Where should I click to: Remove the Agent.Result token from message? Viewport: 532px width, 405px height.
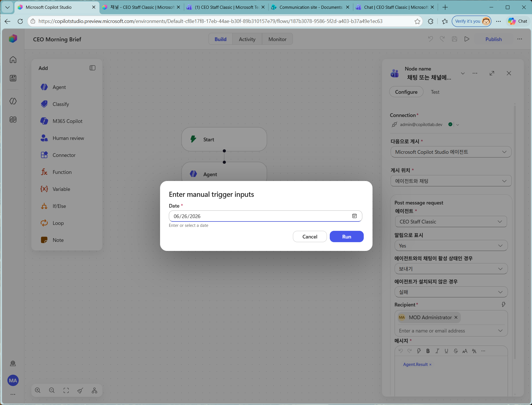(430, 364)
